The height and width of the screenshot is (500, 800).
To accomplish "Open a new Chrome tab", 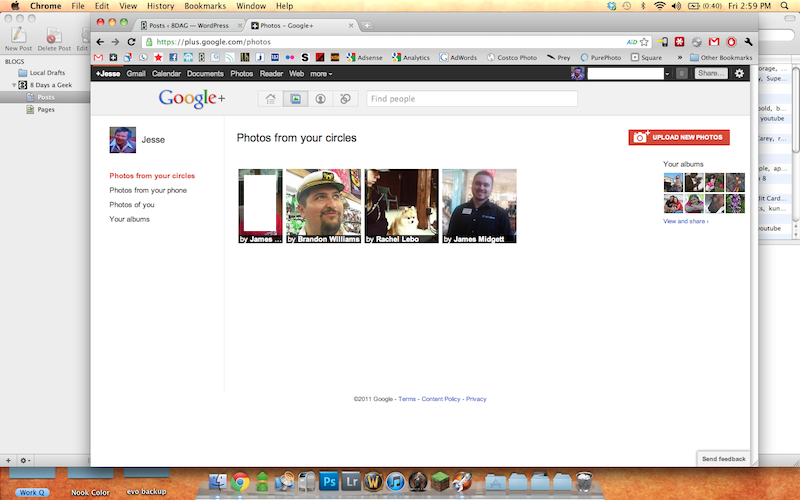I will [x=366, y=25].
